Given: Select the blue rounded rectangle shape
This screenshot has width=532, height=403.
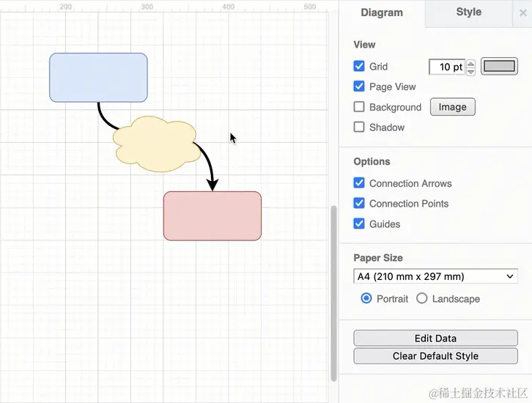Looking at the screenshot, I should [x=98, y=78].
